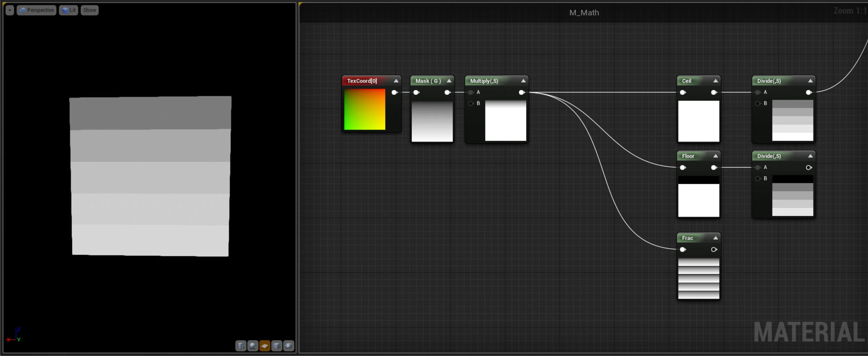Toggle the plane preview mesh button
This screenshot has height=356, width=868.
[x=265, y=346]
